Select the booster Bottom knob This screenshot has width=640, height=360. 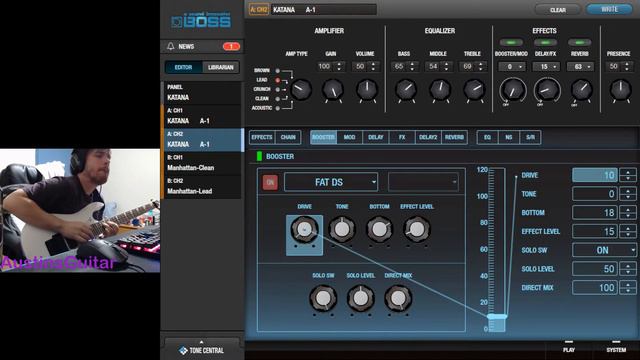click(380, 230)
